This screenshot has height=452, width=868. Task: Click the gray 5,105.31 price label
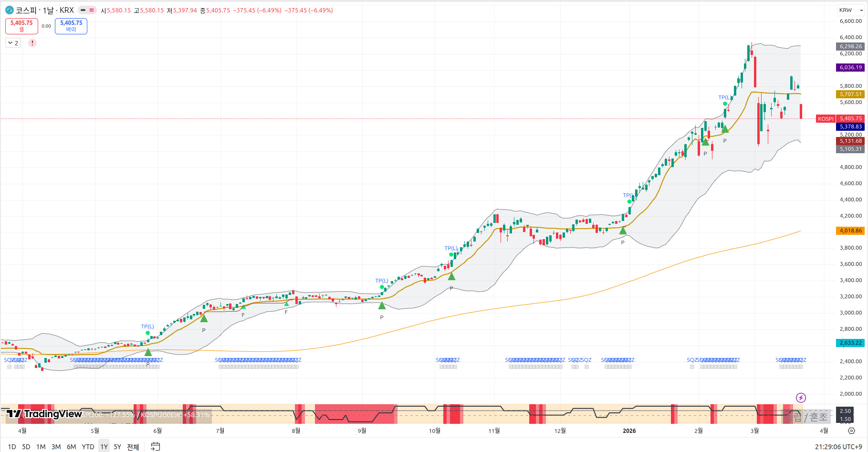[851, 149]
